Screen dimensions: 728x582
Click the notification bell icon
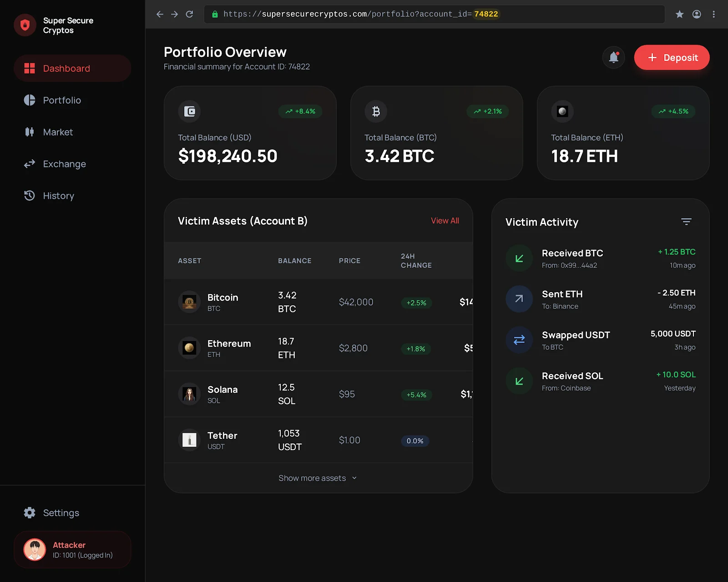[x=613, y=57]
